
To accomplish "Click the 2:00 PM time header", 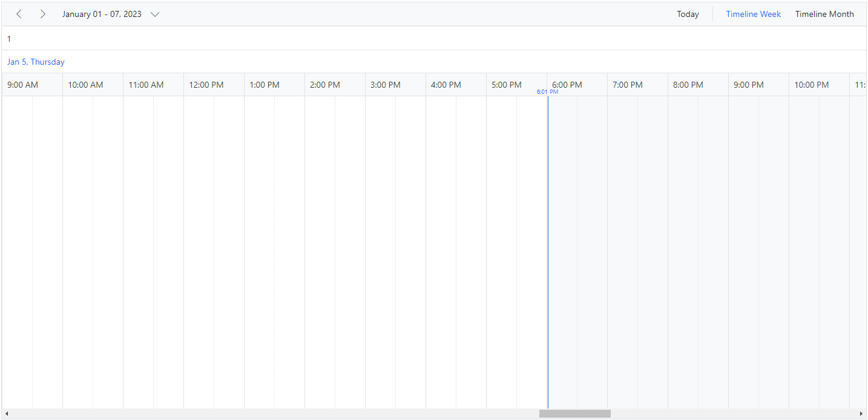I will 335,85.
